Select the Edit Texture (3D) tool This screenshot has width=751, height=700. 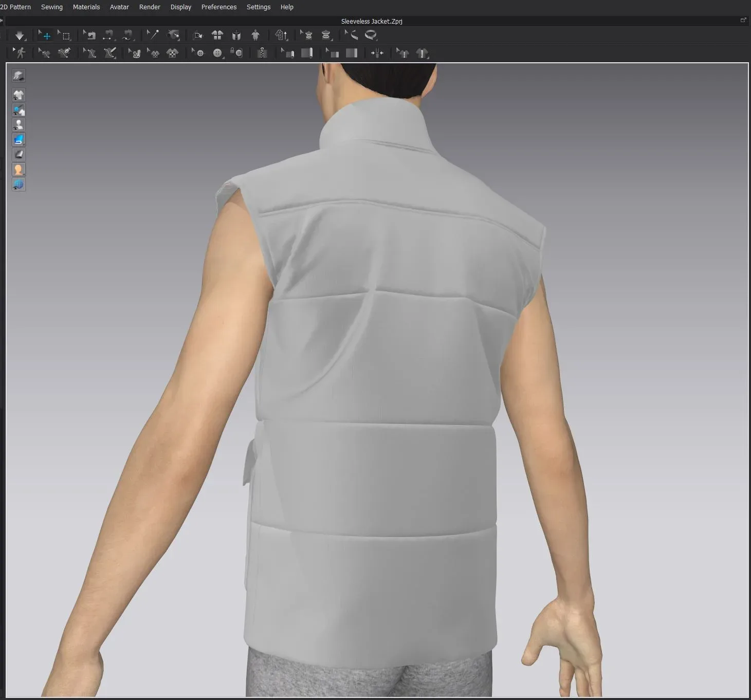pyautogui.click(x=134, y=53)
